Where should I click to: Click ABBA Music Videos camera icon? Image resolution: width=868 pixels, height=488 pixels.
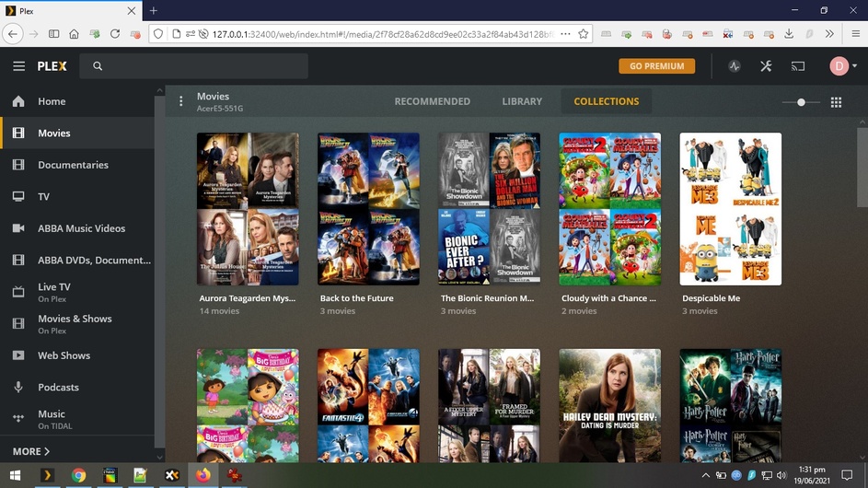pyautogui.click(x=18, y=228)
